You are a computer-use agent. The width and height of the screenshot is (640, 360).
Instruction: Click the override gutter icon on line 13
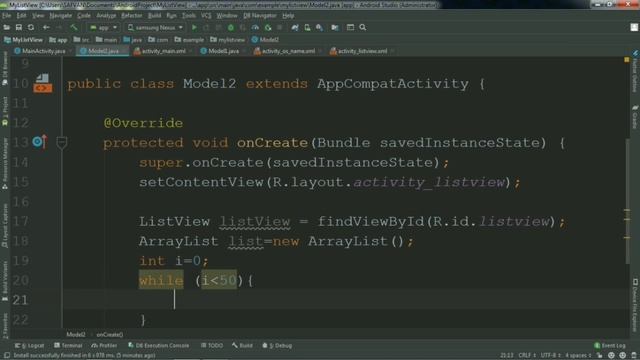tap(39, 142)
